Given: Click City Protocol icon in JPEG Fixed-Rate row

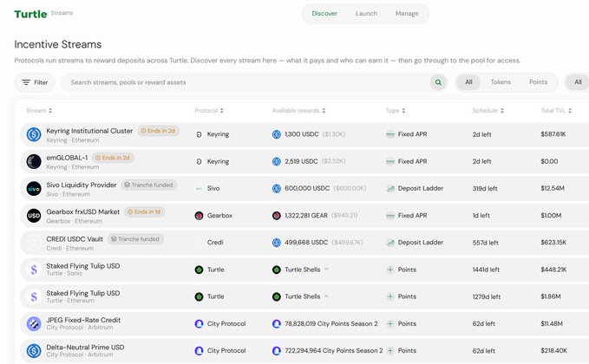Looking at the screenshot, I should tap(200, 323).
